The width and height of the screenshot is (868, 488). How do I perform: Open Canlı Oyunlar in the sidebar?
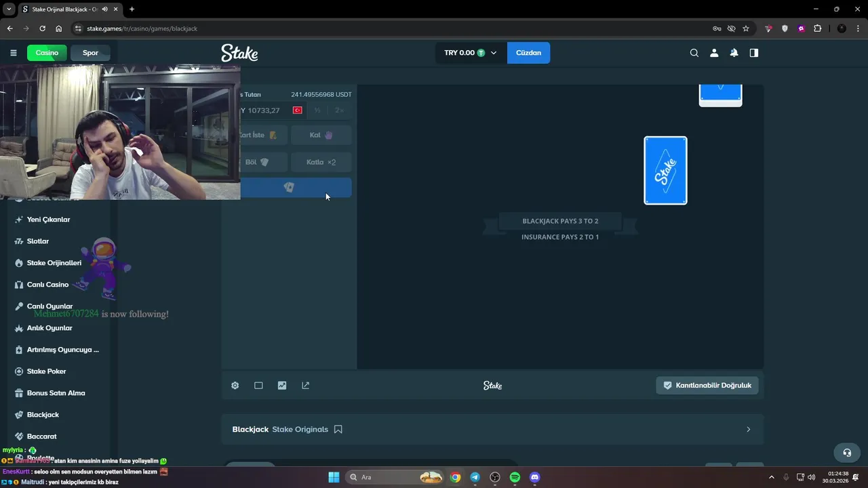[50, 306]
